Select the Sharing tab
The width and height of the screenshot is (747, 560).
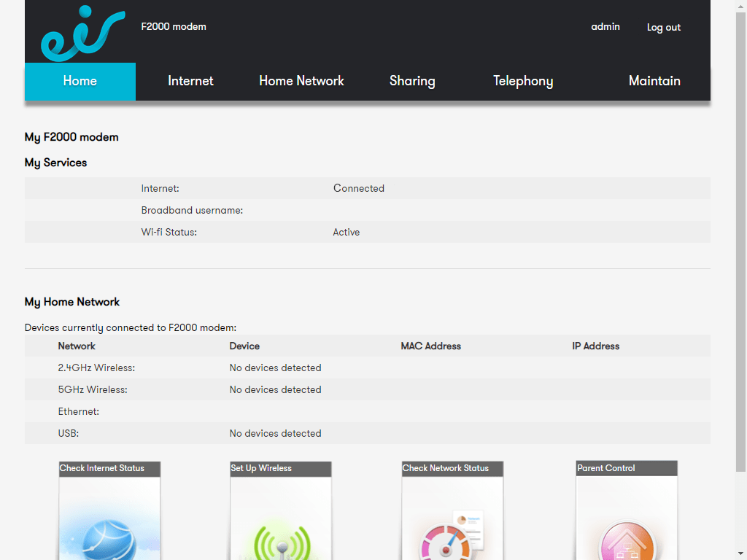pos(412,81)
